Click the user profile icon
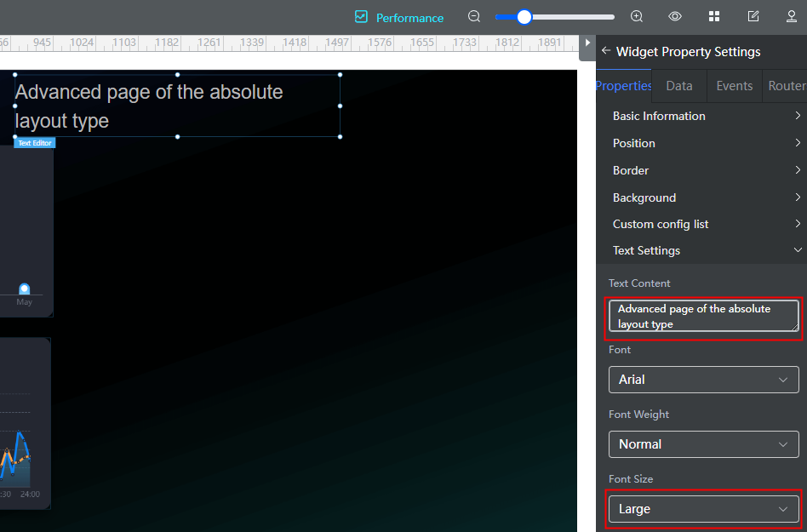The height and width of the screenshot is (532, 807). [792, 16]
